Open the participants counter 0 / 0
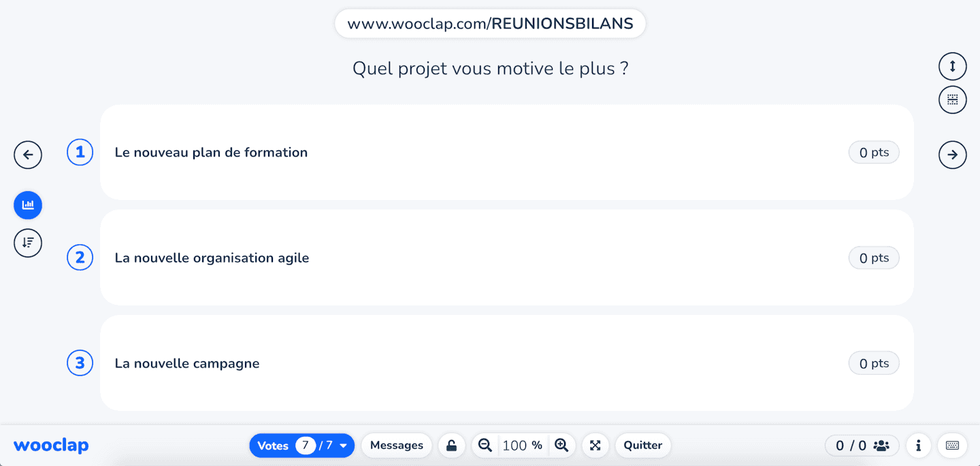The image size is (980, 466). pyautogui.click(x=862, y=446)
